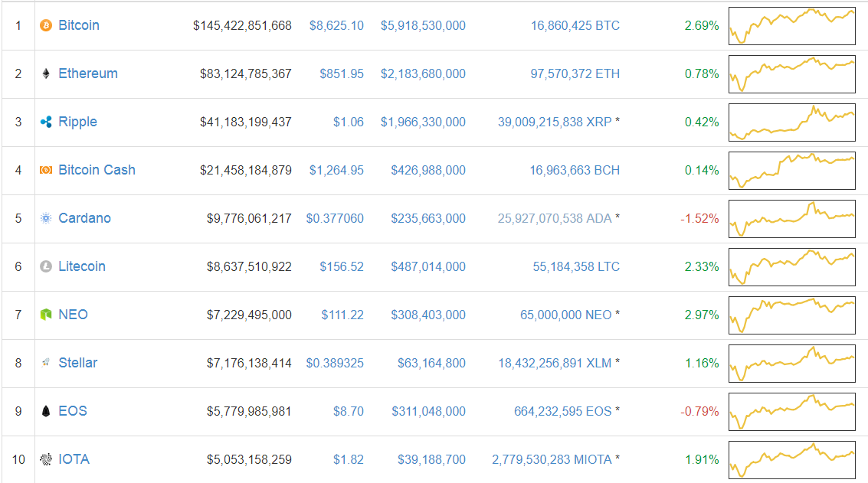
Task: View the NEO price sparkline chart
Action: (791, 315)
